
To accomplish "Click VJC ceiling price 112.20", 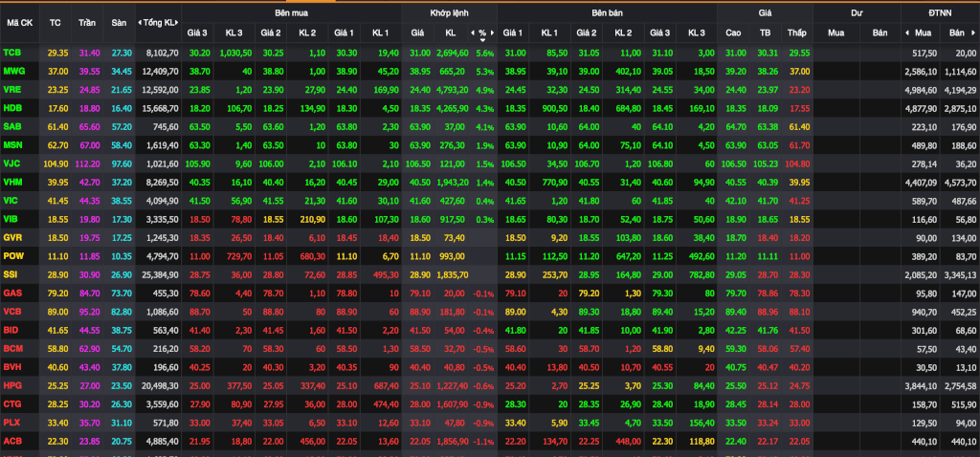I will pyautogui.click(x=87, y=164).
